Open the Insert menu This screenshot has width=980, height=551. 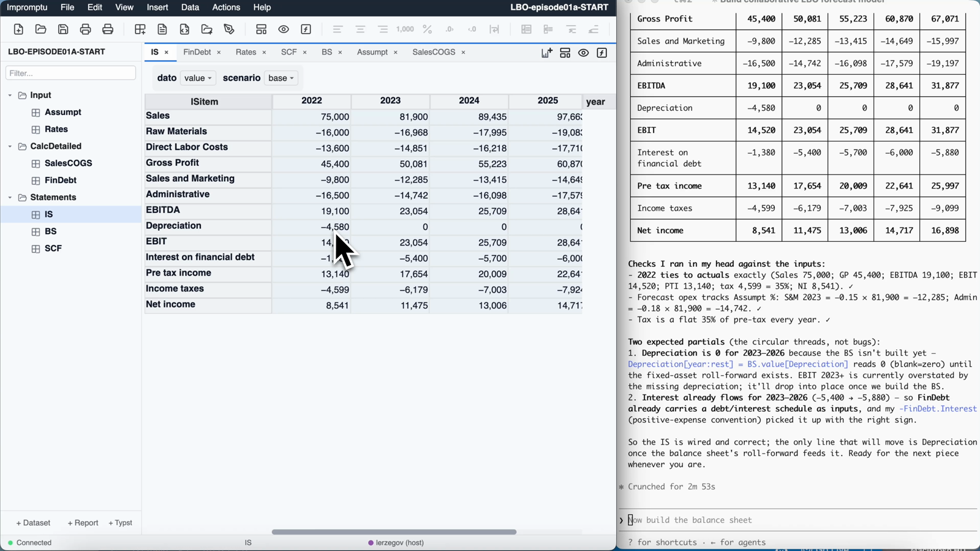(x=157, y=7)
